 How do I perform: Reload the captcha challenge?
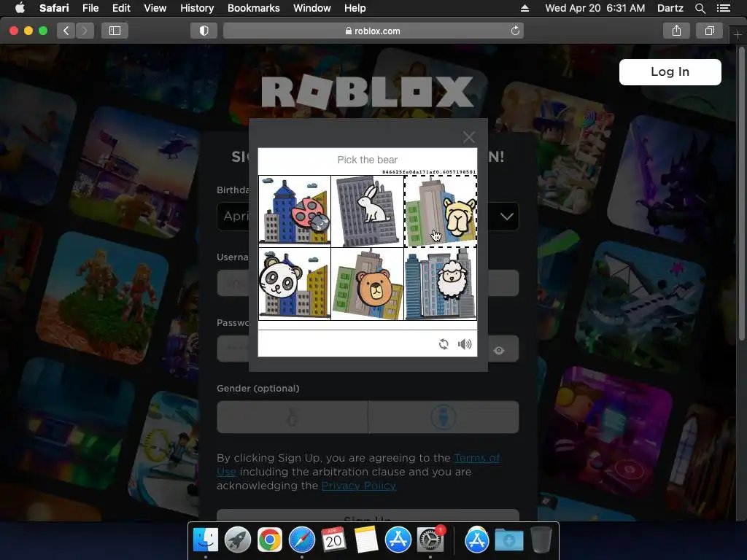coord(444,344)
